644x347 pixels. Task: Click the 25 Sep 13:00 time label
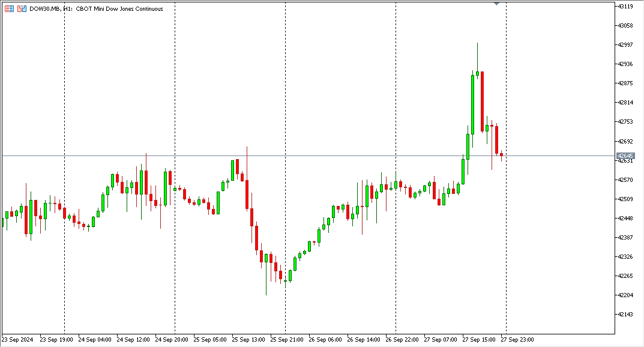pos(248,340)
